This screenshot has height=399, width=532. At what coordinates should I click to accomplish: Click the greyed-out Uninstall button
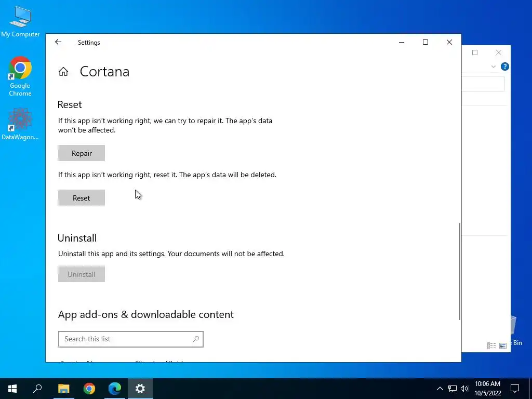[x=82, y=274]
